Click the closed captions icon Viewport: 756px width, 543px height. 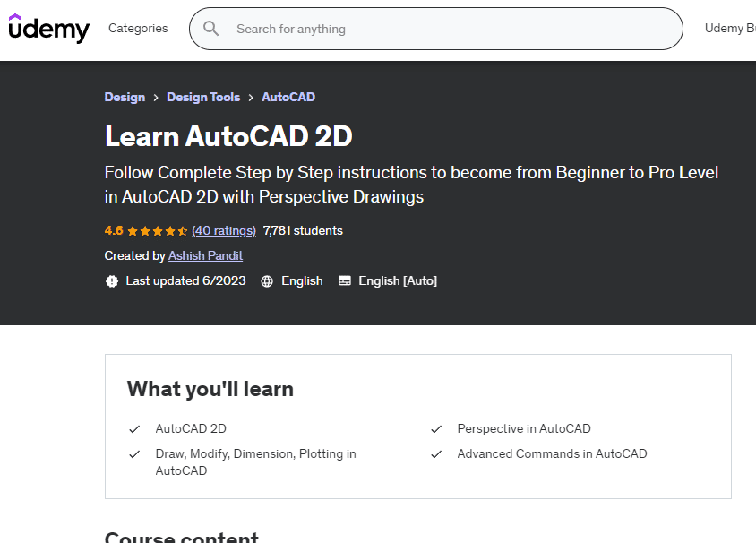tap(345, 281)
